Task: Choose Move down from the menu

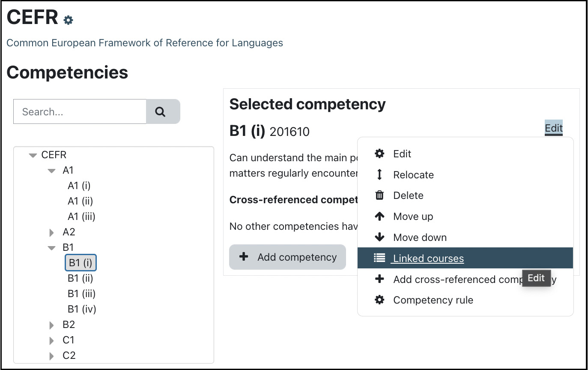Action: pyautogui.click(x=465, y=237)
